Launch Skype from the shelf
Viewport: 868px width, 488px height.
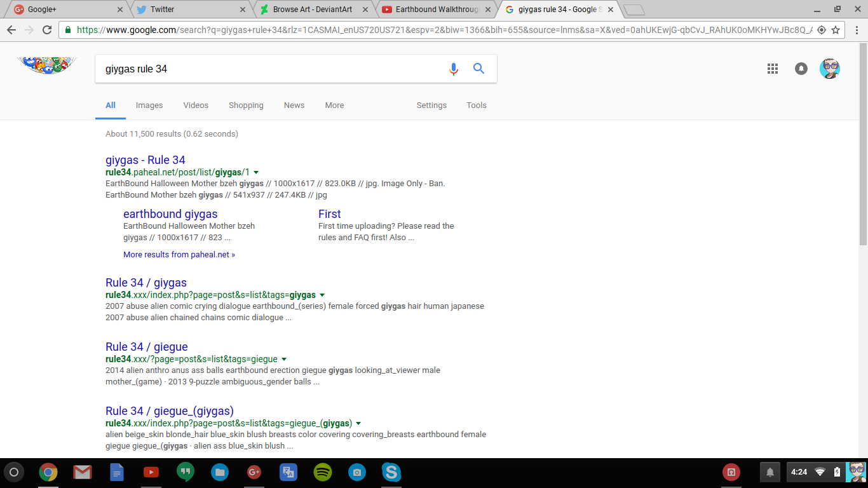[391, 472]
